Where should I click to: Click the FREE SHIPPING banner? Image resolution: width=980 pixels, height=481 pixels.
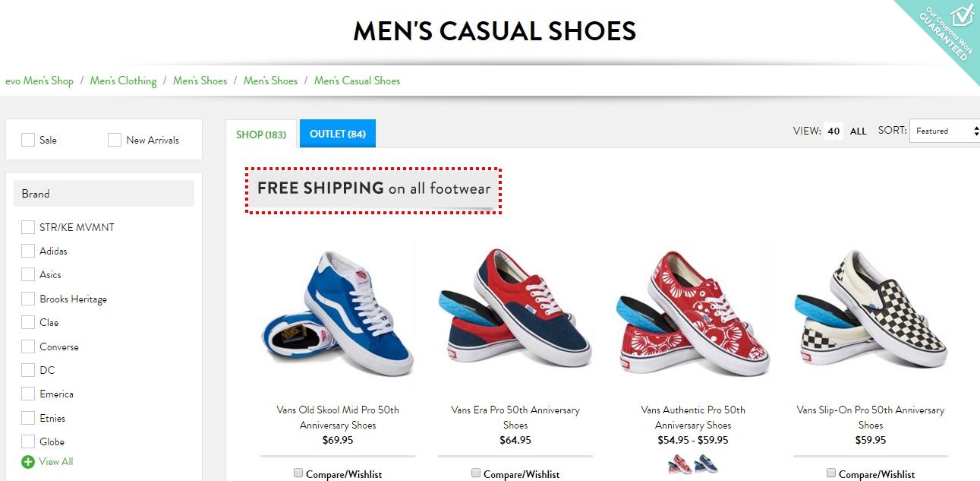tap(373, 191)
